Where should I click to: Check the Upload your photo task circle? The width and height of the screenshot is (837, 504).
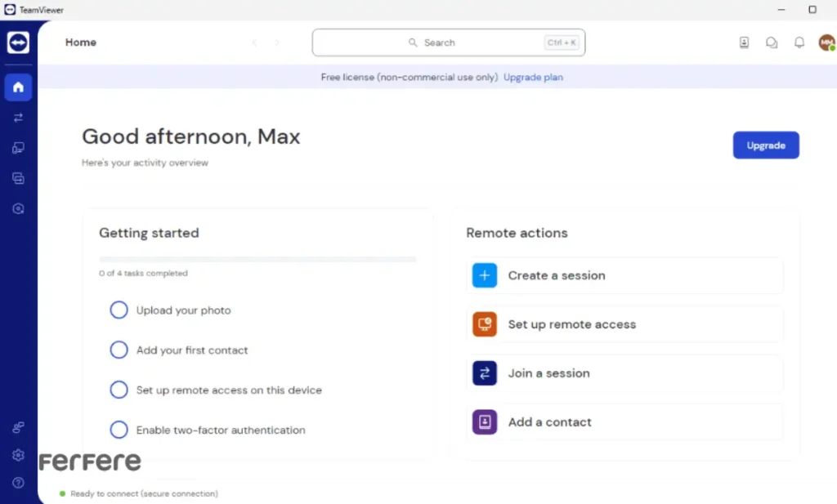point(119,310)
